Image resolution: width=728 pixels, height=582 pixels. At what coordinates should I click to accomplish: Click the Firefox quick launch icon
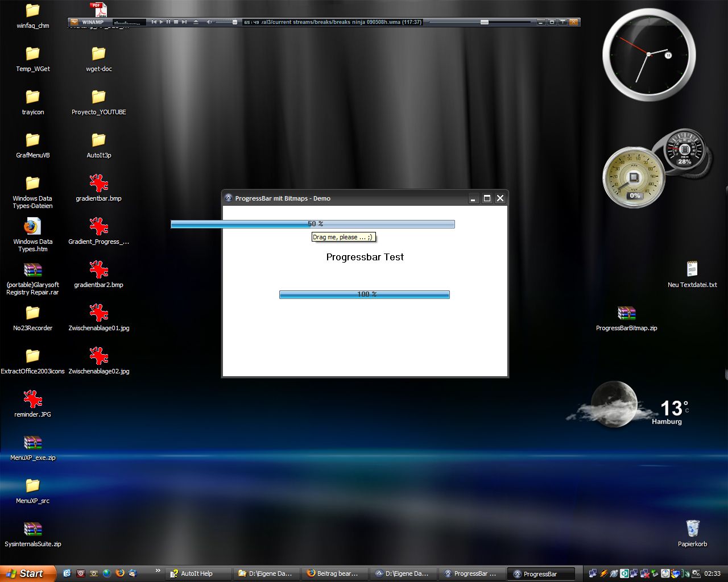[119, 573]
